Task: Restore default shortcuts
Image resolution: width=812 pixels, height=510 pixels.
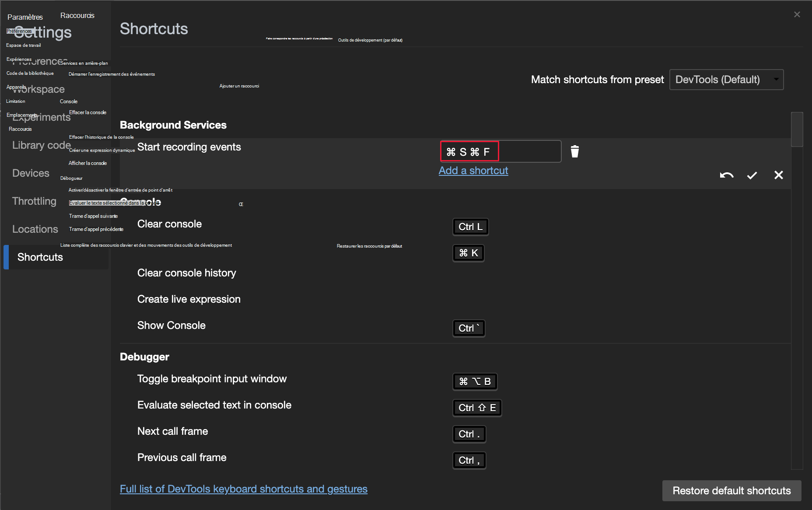Action: pos(731,491)
